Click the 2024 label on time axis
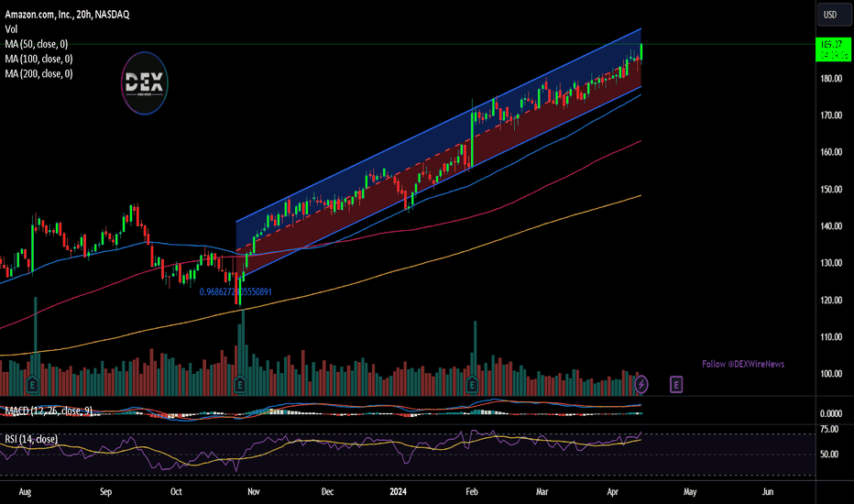 tap(398, 491)
